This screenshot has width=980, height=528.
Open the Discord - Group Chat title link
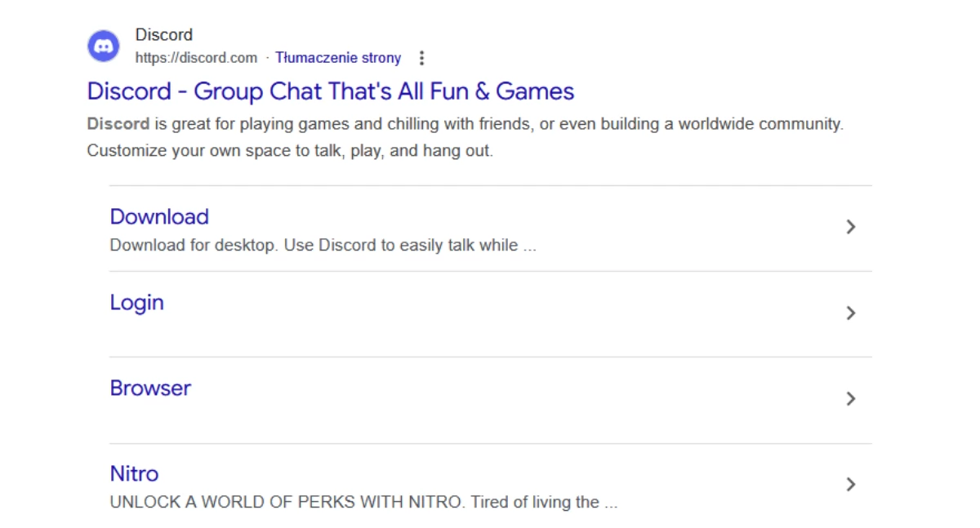[x=330, y=91]
